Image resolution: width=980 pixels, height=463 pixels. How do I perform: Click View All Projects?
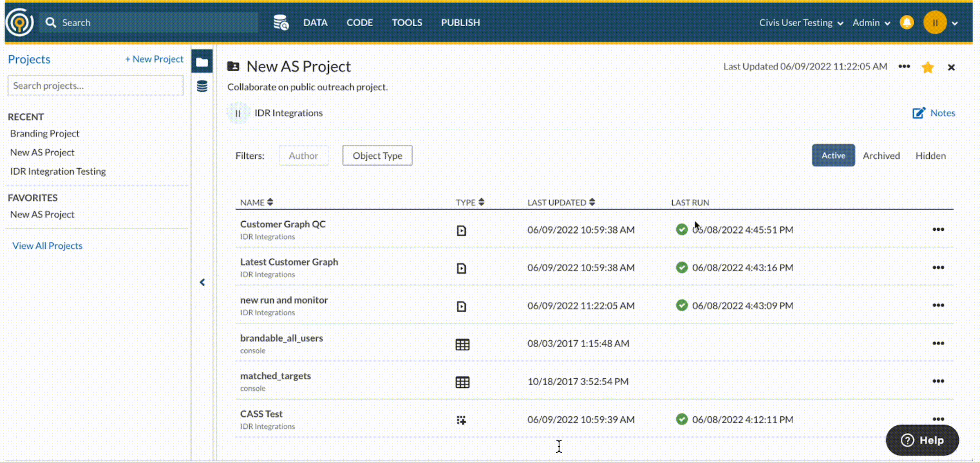47,246
